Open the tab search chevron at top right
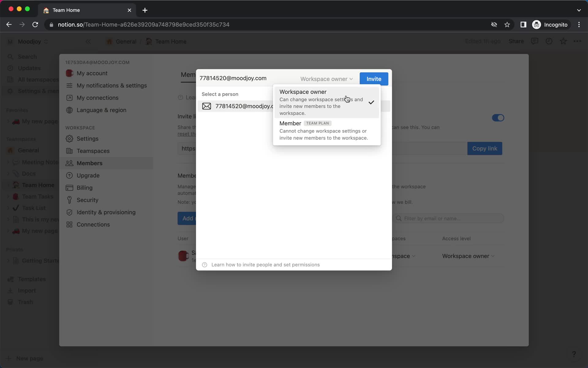 click(579, 10)
